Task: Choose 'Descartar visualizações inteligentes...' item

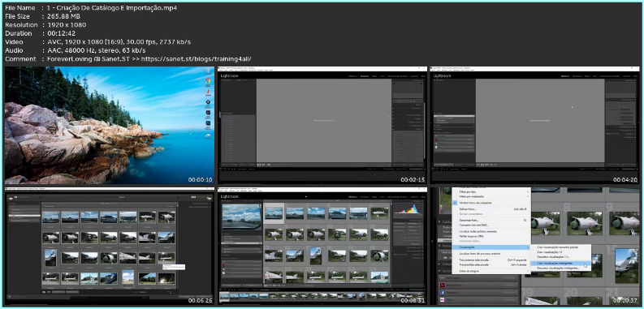Action: pos(558,268)
